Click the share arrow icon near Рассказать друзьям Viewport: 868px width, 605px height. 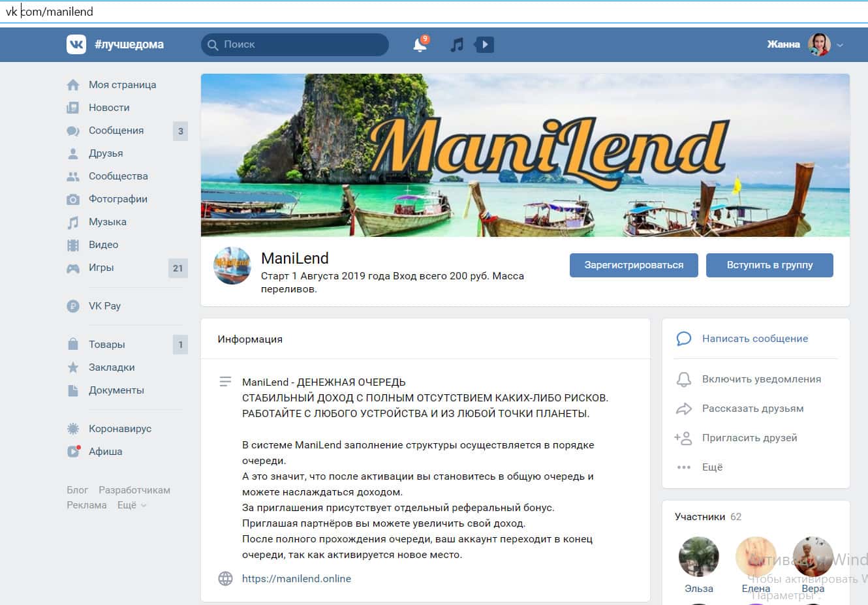[683, 409]
